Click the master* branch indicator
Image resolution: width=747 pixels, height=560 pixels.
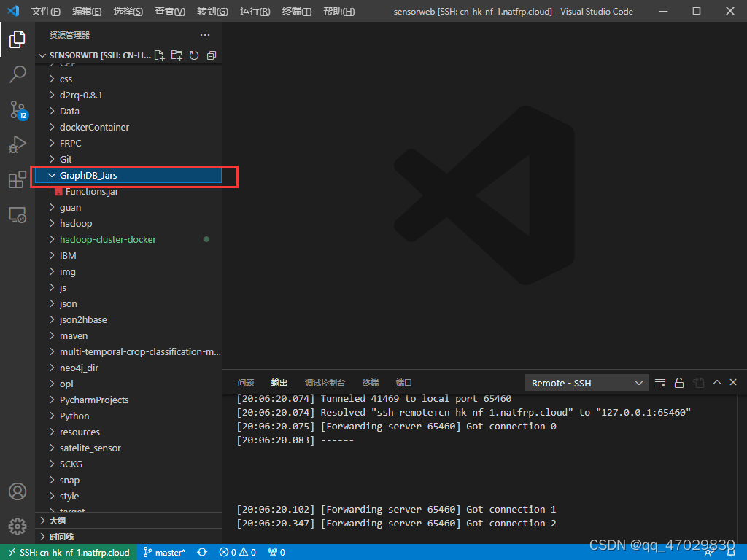click(165, 552)
